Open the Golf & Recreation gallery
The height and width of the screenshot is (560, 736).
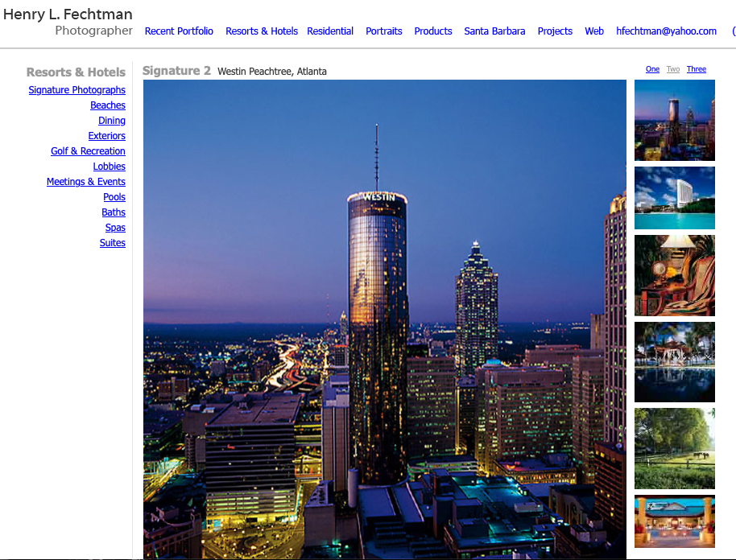tap(88, 151)
